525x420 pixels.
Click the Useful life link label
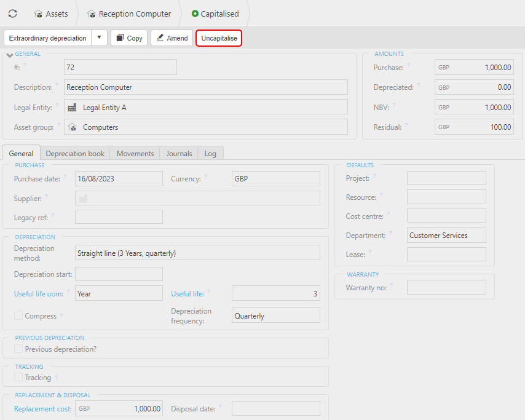click(187, 293)
